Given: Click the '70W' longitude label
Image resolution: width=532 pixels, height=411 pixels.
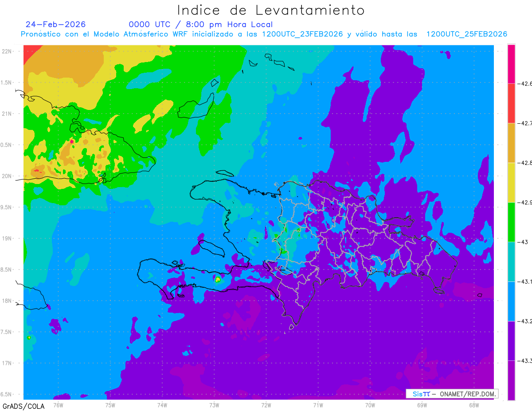Looking at the screenshot, I should coord(370,405).
